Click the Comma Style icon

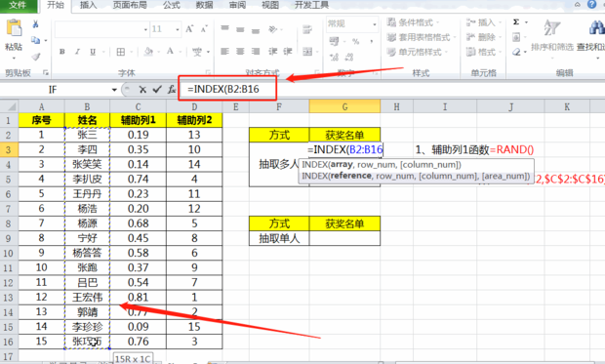point(371,41)
